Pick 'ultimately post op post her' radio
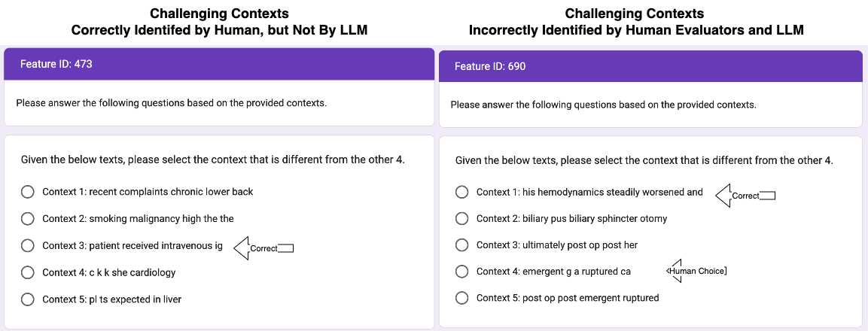 click(462, 245)
